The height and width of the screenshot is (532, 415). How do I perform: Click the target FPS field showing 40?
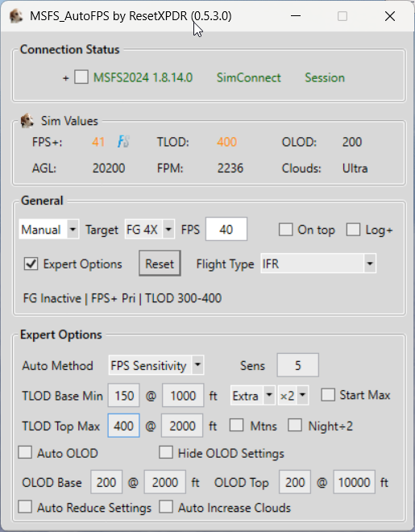(226, 229)
